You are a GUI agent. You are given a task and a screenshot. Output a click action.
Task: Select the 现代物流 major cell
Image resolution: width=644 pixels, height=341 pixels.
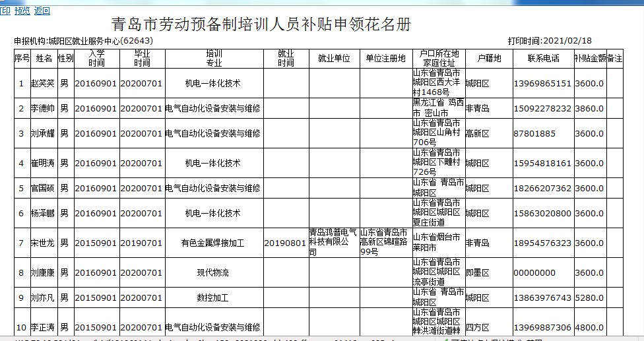click(x=213, y=273)
